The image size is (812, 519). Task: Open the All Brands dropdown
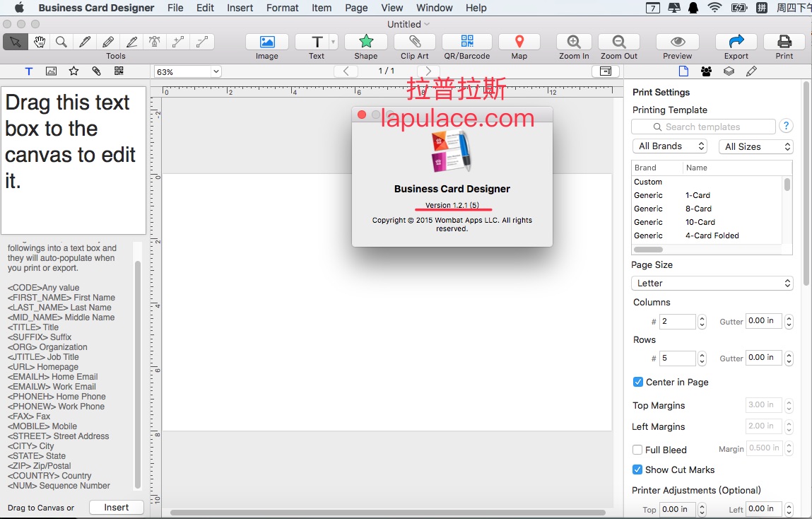coord(670,146)
